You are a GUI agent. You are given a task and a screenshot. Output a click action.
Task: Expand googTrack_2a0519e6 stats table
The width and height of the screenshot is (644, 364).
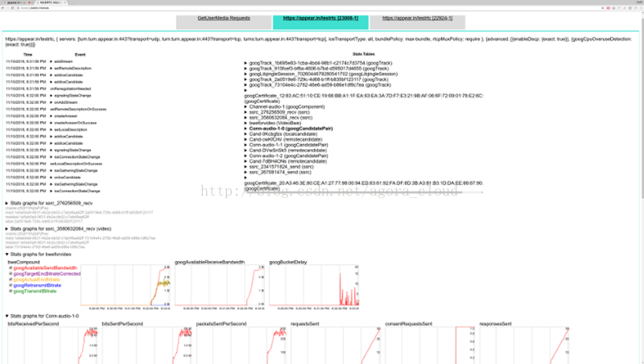(246, 80)
